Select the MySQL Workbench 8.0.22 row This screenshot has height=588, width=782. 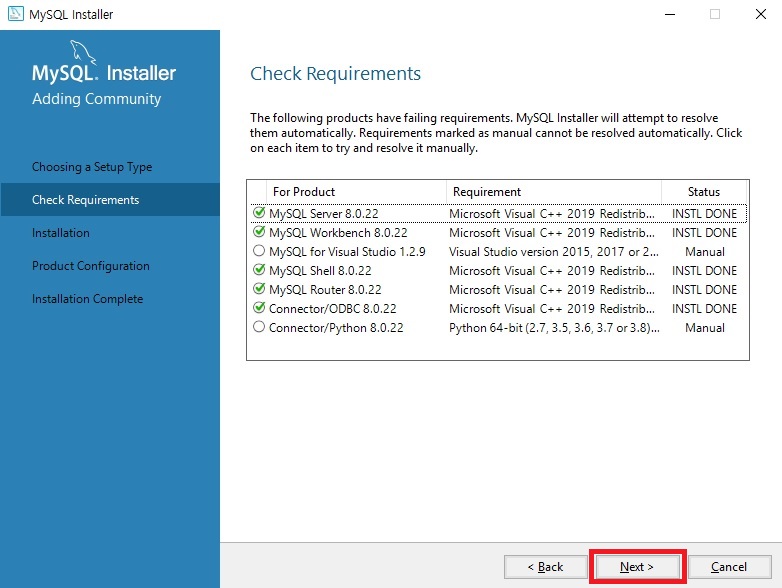click(499, 232)
